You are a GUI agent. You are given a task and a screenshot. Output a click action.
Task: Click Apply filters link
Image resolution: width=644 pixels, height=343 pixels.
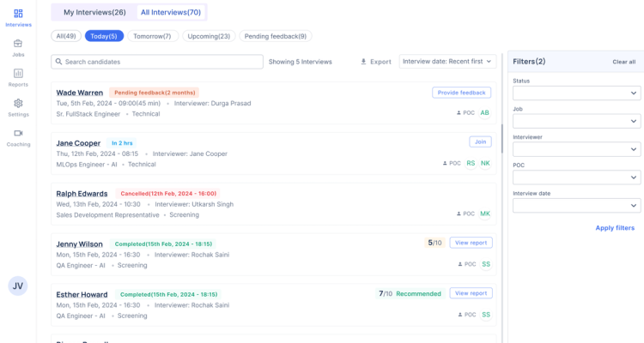[x=615, y=227]
